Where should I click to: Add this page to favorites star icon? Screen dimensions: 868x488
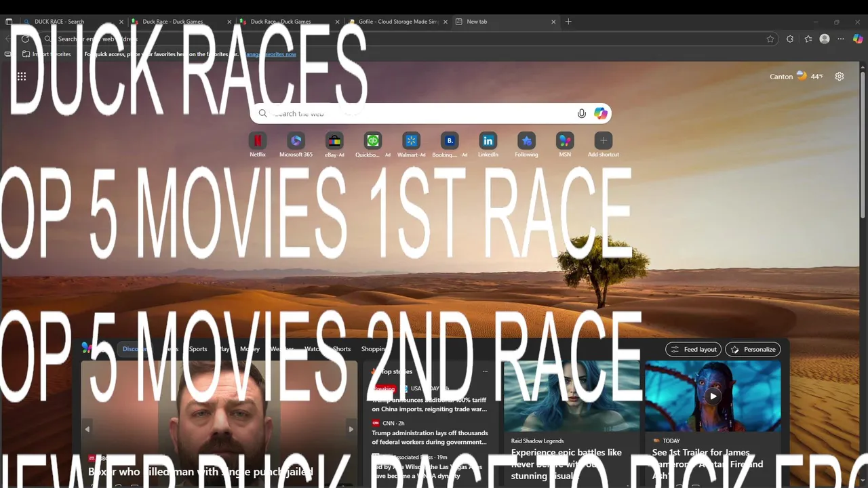(x=770, y=39)
